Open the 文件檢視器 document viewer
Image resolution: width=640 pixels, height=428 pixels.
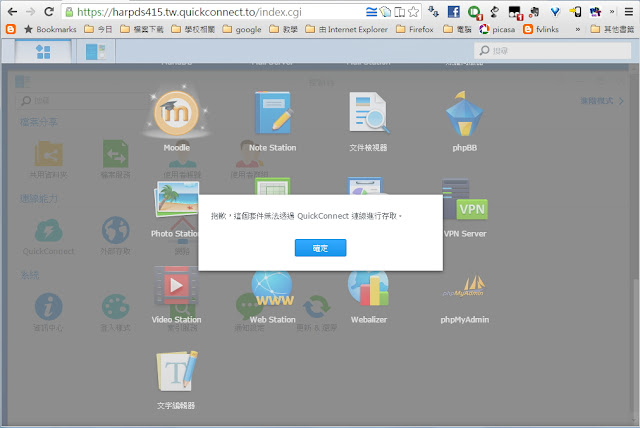point(368,120)
